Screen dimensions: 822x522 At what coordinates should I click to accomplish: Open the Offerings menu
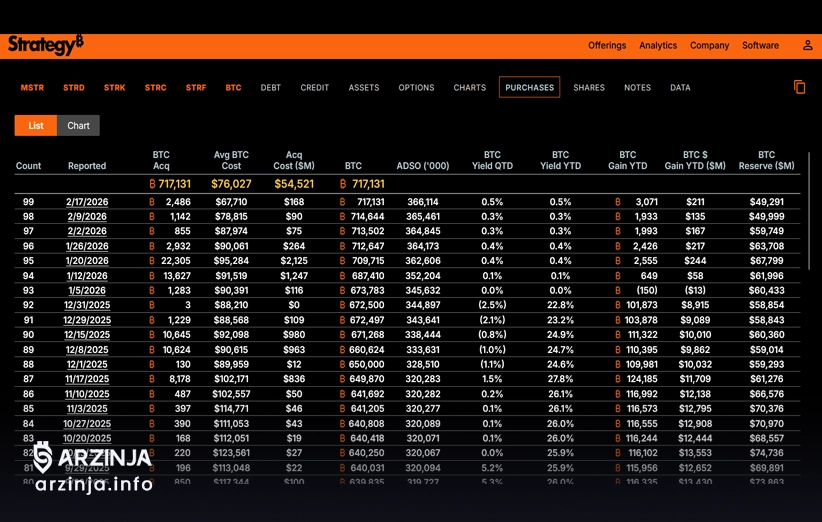[607, 46]
